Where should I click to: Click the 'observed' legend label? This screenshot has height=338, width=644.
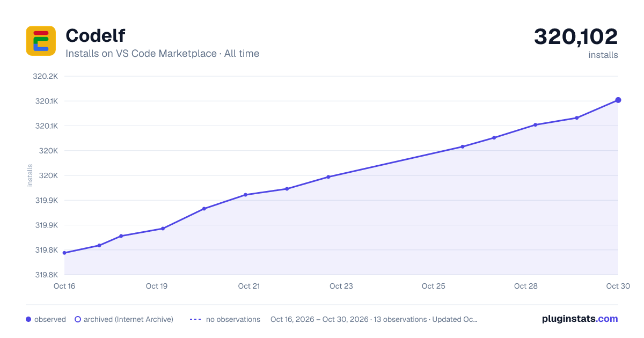click(50, 319)
